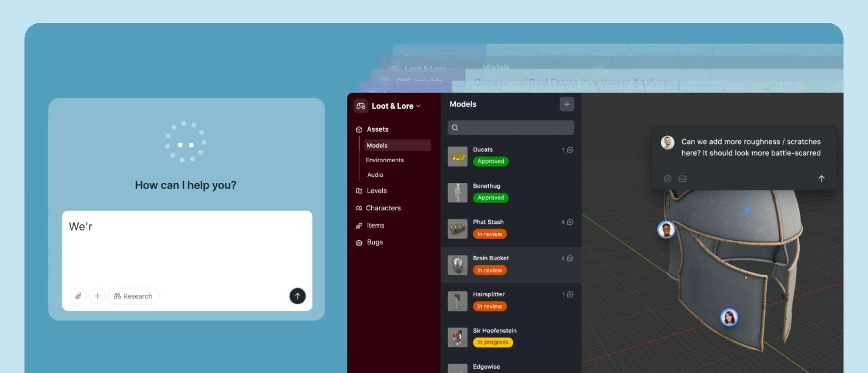The image size is (868, 373).
Task: Click In review badge on Phat Stash
Action: (x=490, y=234)
